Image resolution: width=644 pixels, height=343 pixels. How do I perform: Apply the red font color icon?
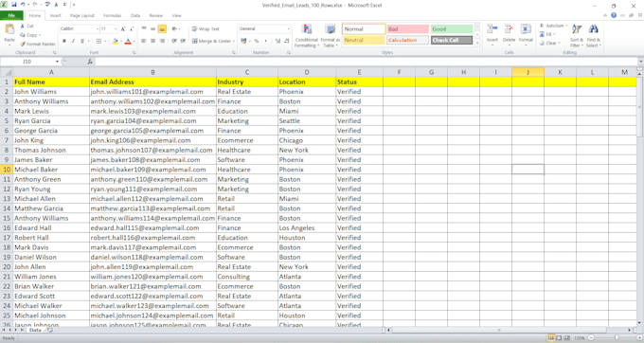[128, 41]
